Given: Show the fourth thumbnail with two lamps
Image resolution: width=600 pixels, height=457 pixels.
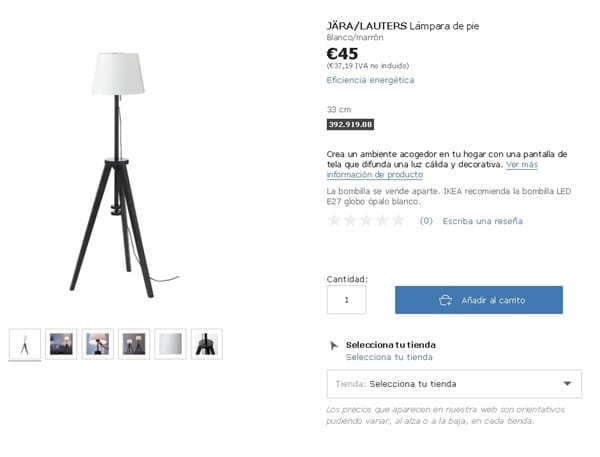Looking at the screenshot, I should [134, 344].
